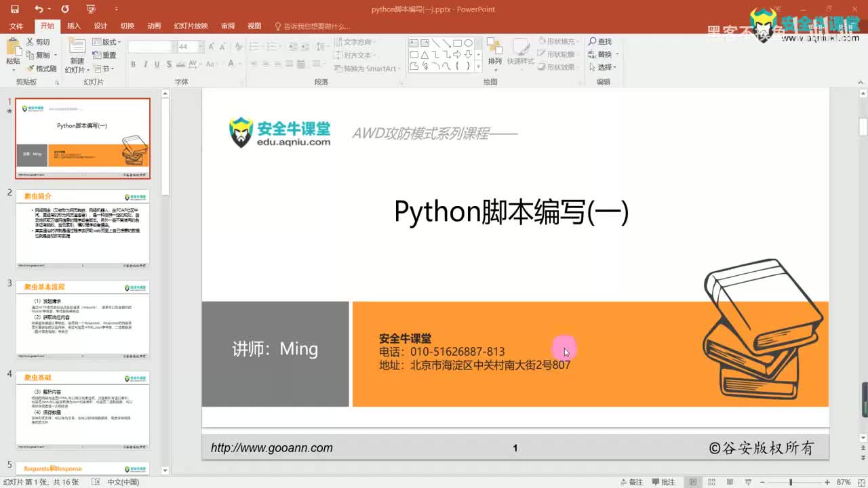Click the slide title Python脚本编写(一)

tap(511, 212)
